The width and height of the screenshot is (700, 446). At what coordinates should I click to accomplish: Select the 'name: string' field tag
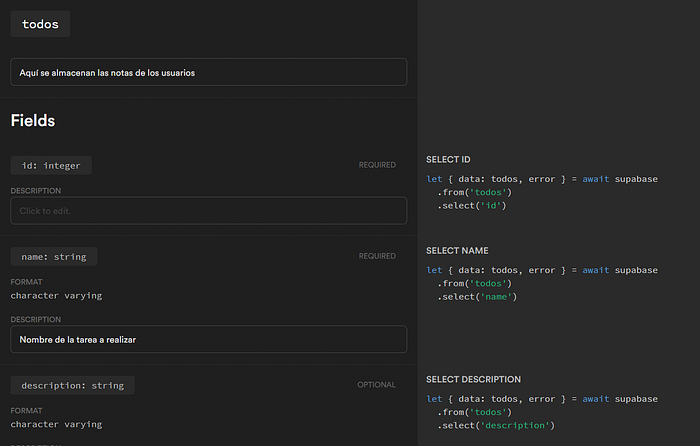[54, 257]
